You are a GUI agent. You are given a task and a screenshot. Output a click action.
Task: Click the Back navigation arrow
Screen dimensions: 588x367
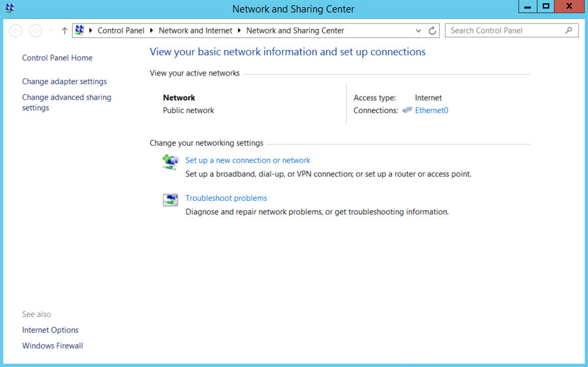tap(15, 30)
